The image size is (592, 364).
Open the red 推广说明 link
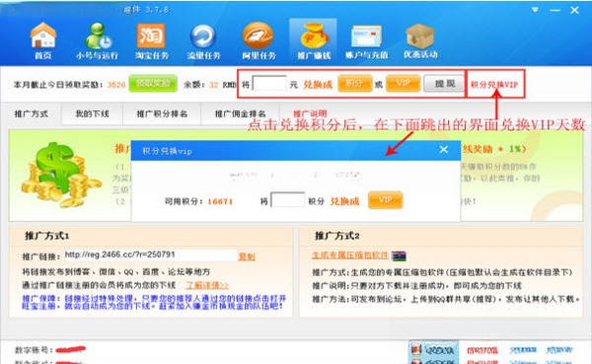(310, 113)
